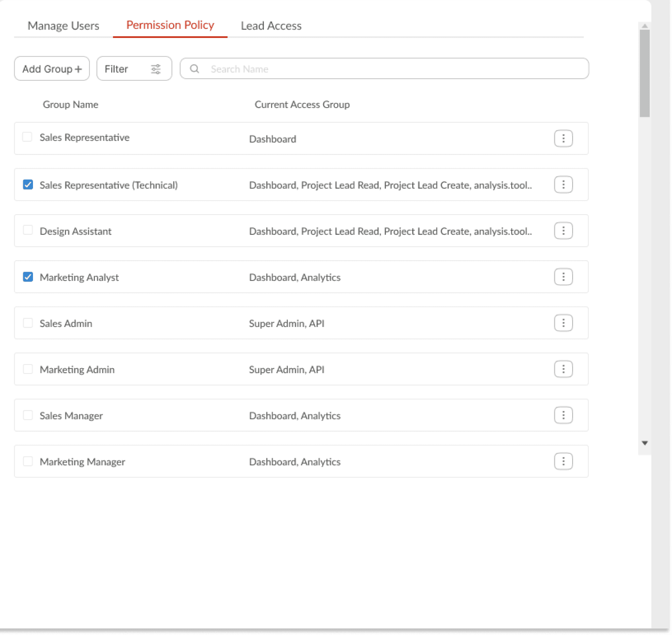
Task: Open three-dot menu for Marketing Analyst
Action: pos(563,277)
